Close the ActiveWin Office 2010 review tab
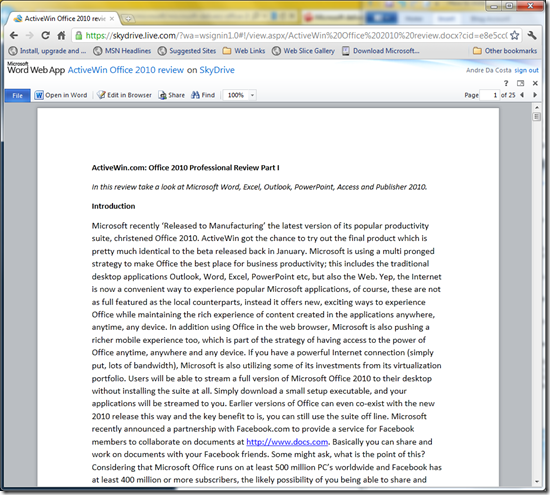The image size is (550, 495). point(112,19)
